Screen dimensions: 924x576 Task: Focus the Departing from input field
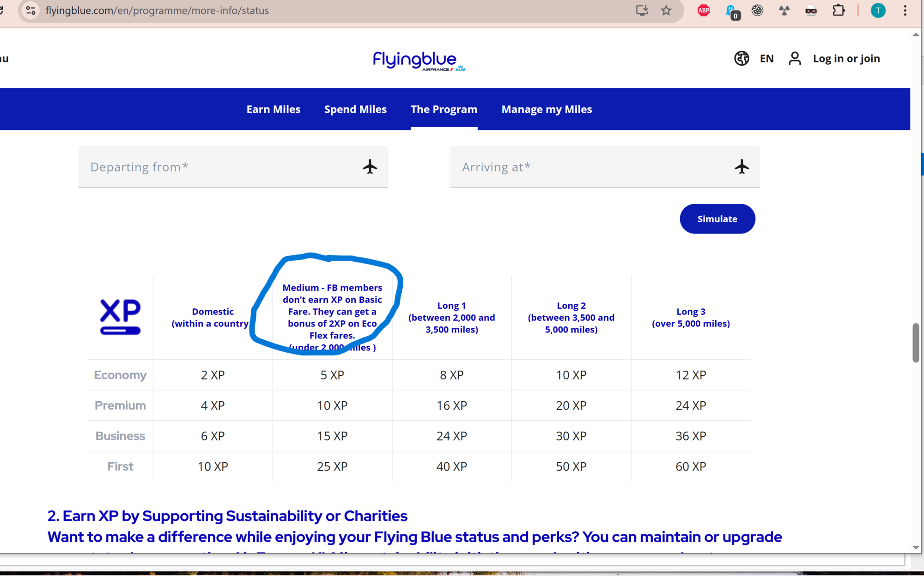233,166
